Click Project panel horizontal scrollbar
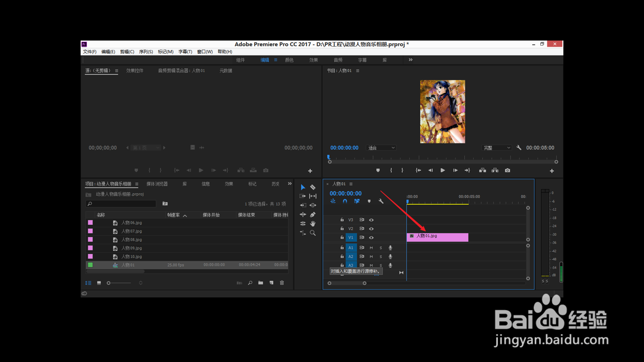This screenshot has height=362, width=644. (115, 271)
